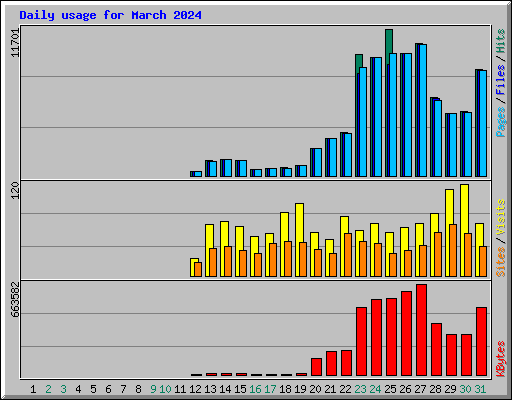Click day 2 on the axis
This screenshot has height=400, width=512.
pyautogui.click(x=48, y=389)
